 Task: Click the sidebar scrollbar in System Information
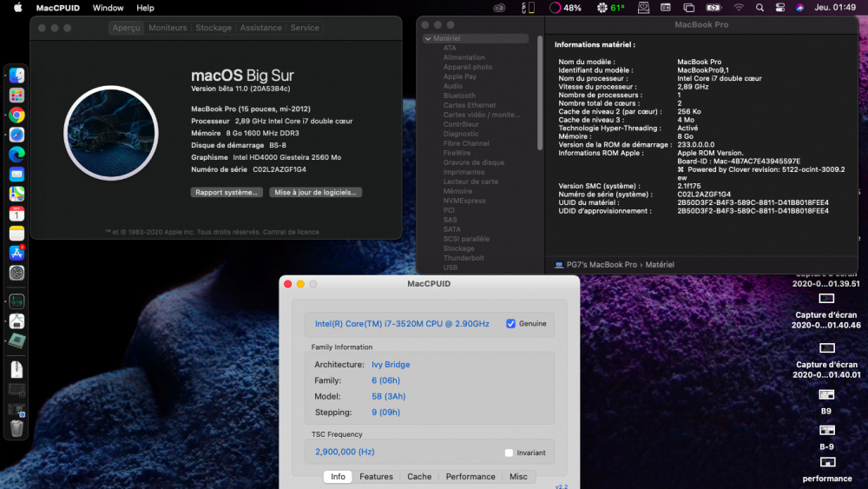(x=540, y=92)
